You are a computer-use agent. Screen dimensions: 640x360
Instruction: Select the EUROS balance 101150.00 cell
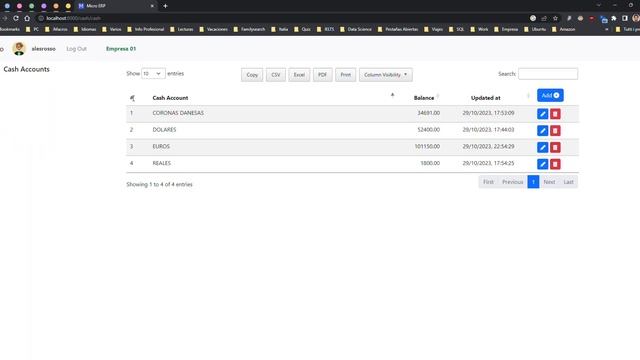[x=427, y=147]
